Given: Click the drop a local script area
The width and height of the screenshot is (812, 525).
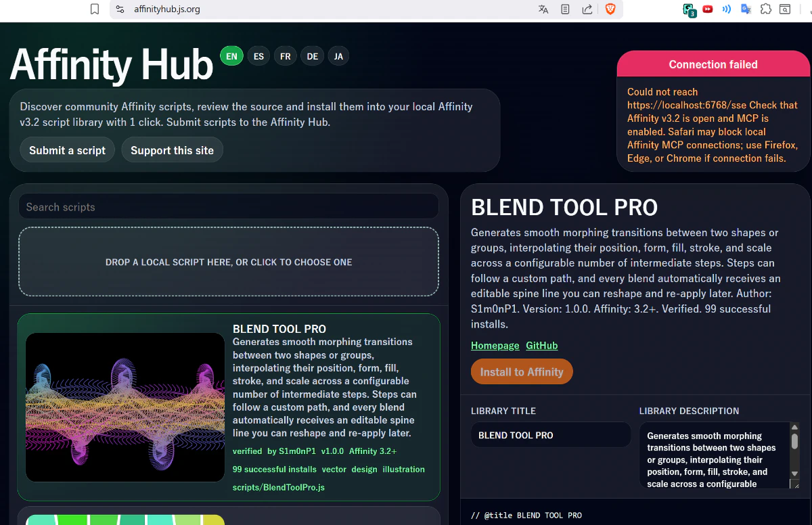Looking at the screenshot, I should click(229, 262).
